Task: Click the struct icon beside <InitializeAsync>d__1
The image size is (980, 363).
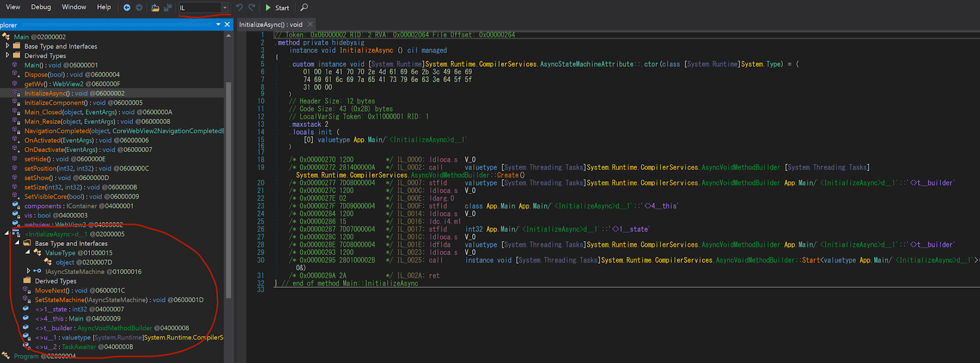Action: 17,234
